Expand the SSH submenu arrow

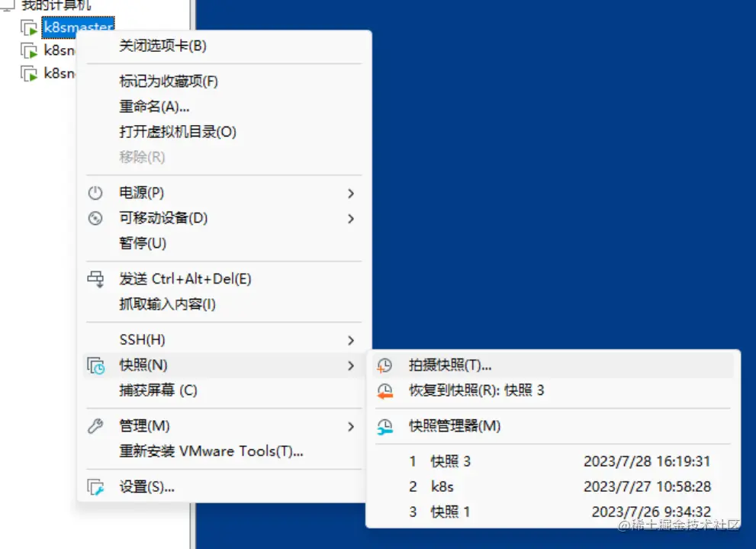351,340
